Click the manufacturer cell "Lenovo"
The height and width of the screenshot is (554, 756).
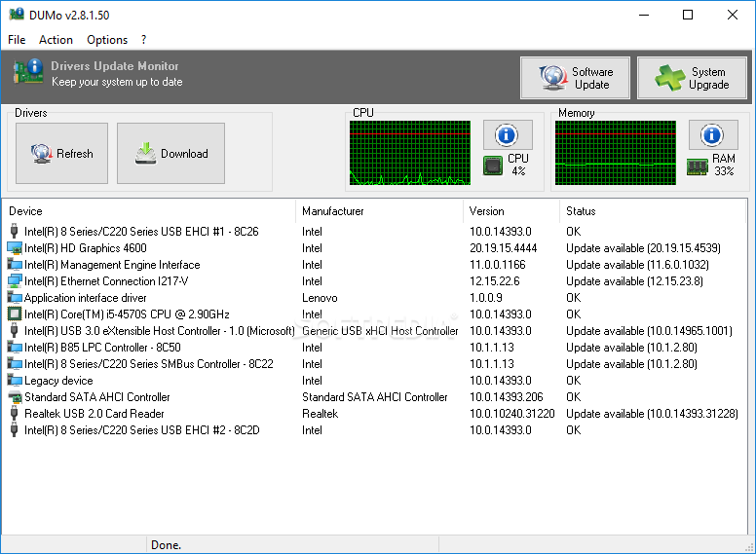coord(320,298)
